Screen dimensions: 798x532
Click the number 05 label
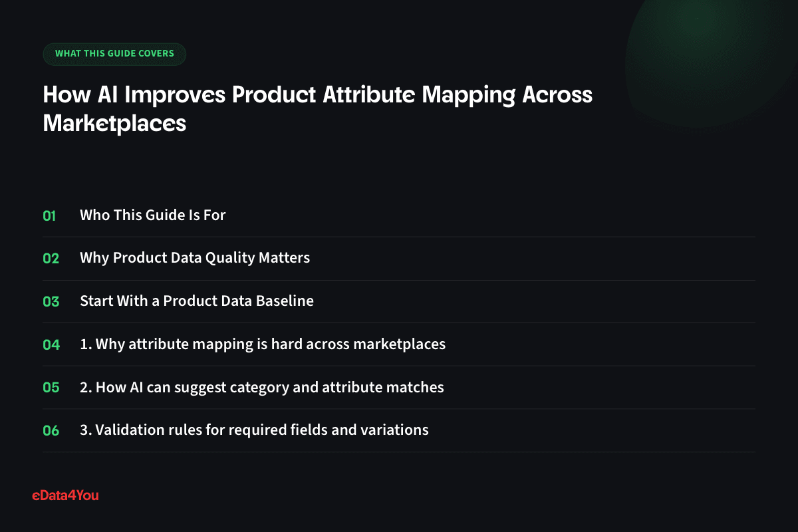[51, 388]
